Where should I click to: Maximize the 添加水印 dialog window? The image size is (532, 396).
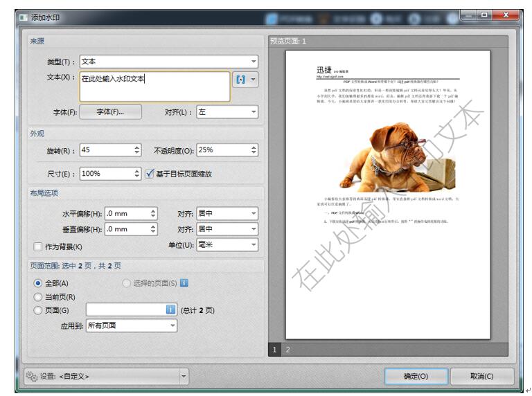point(484,15)
